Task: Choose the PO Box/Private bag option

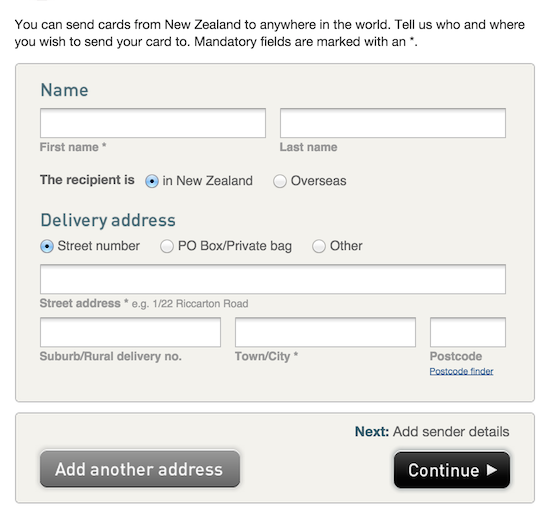Action: [167, 246]
